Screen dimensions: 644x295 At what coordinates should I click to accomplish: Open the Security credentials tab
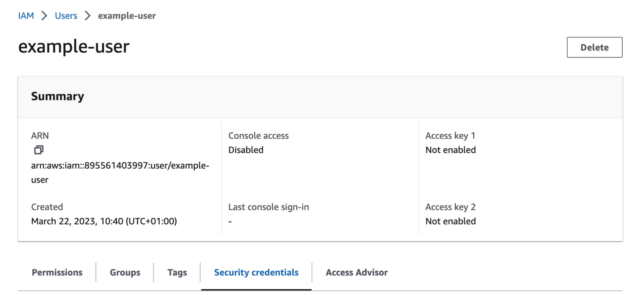pyautogui.click(x=256, y=272)
